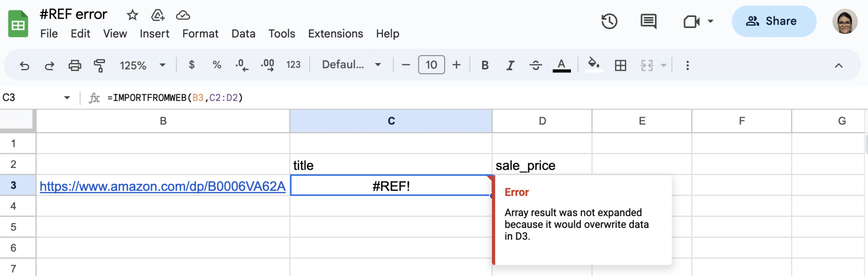Image resolution: width=868 pixels, height=276 pixels.
Task: Select column F header
Action: pyautogui.click(x=742, y=121)
